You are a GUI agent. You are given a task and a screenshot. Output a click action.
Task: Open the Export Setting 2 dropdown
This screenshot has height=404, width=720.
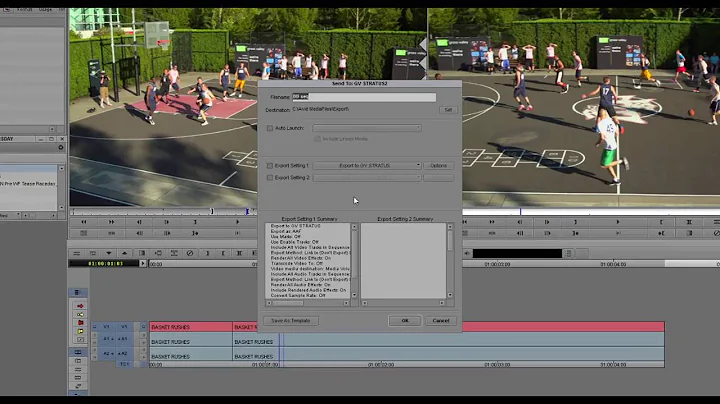point(366,178)
